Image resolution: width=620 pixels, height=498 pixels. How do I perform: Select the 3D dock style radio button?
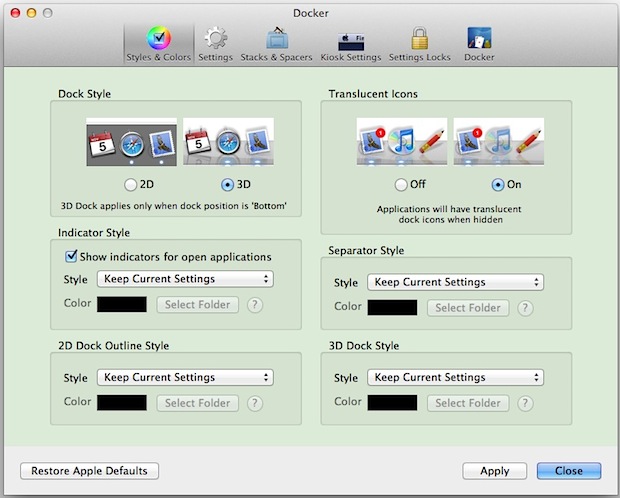click(x=227, y=185)
